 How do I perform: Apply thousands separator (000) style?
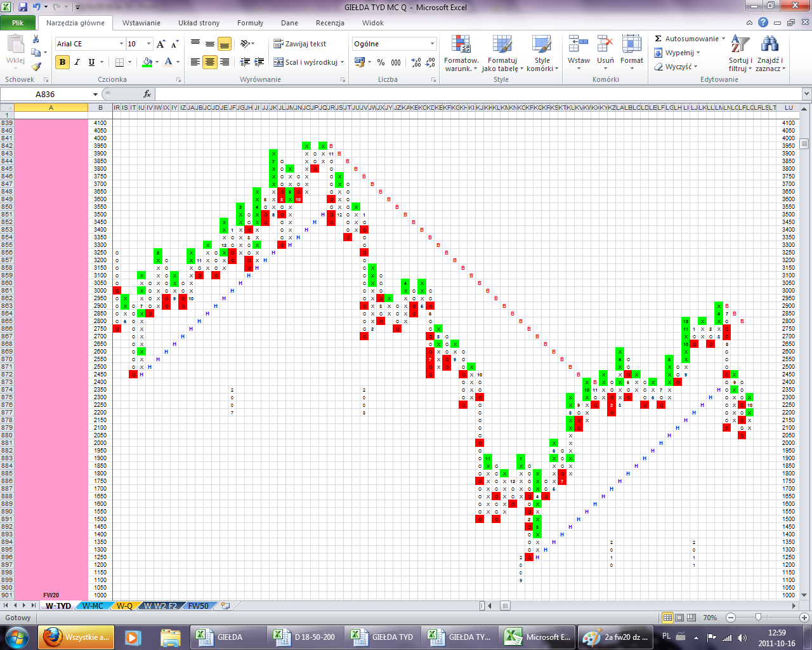396,62
